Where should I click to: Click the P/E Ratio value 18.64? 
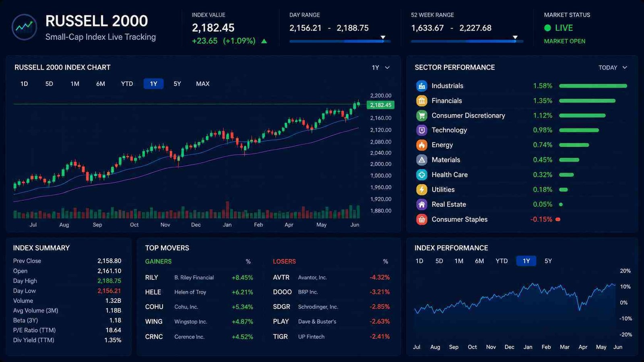tap(113, 330)
